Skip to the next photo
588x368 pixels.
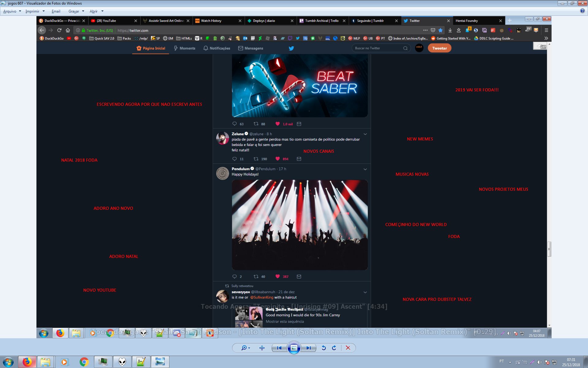(309, 348)
